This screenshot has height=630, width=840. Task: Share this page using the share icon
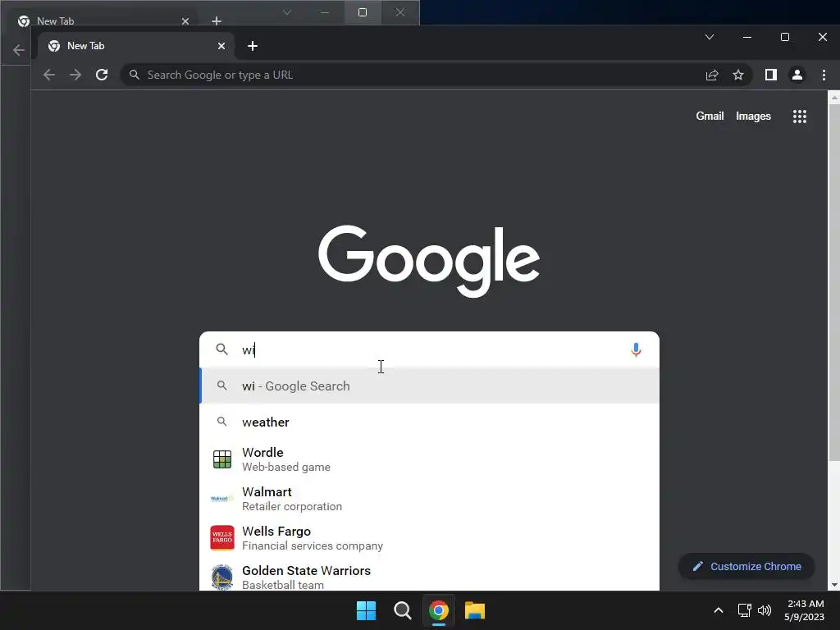point(712,75)
